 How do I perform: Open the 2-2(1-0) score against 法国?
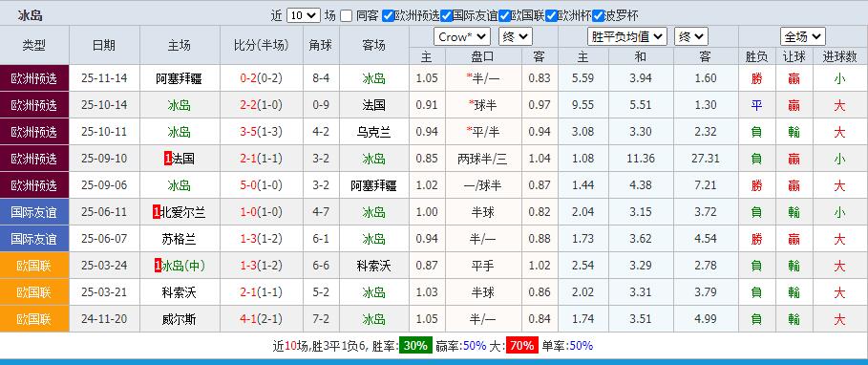[262, 105]
